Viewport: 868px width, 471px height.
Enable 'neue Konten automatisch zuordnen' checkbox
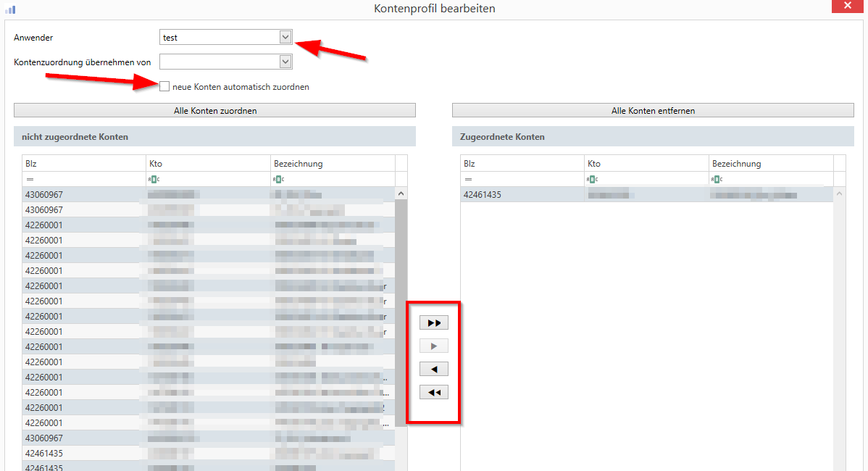[x=164, y=87]
